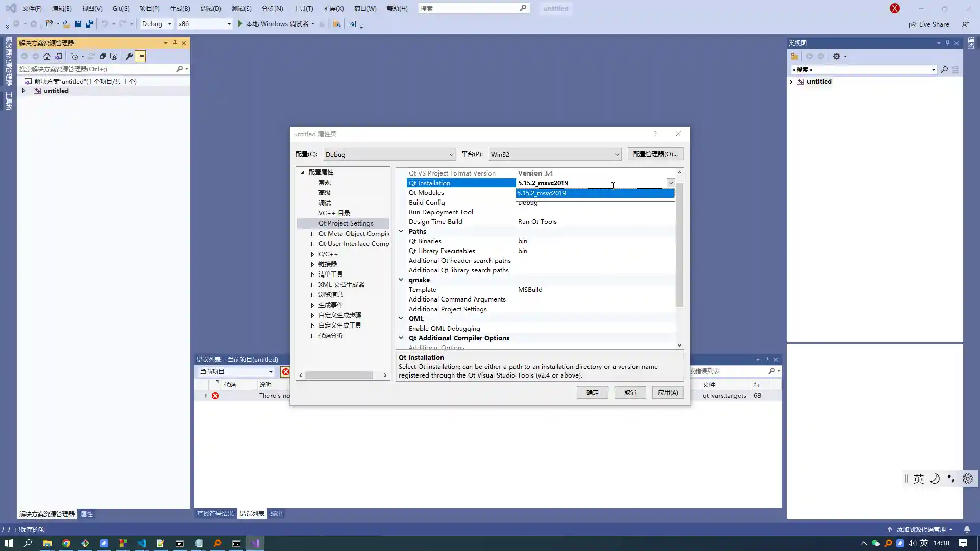Open the 文件(F) menu
This screenshot has width=980, height=551.
pyautogui.click(x=32, y=8)
